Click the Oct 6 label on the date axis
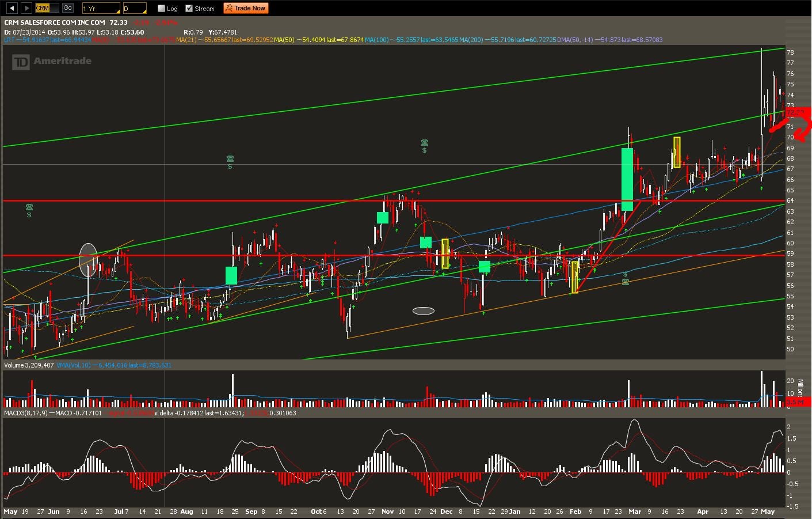This screenshot has width=812, height=519. (319, 512)
